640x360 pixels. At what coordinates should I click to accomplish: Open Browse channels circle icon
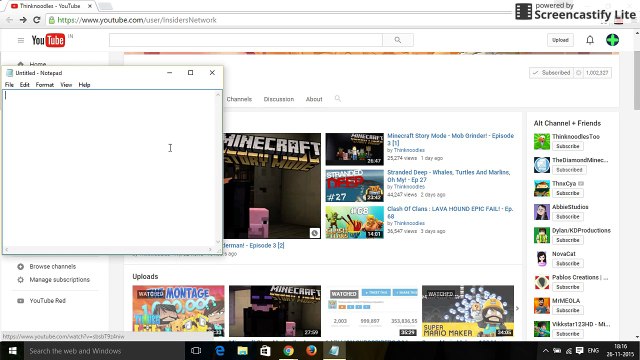20,267
